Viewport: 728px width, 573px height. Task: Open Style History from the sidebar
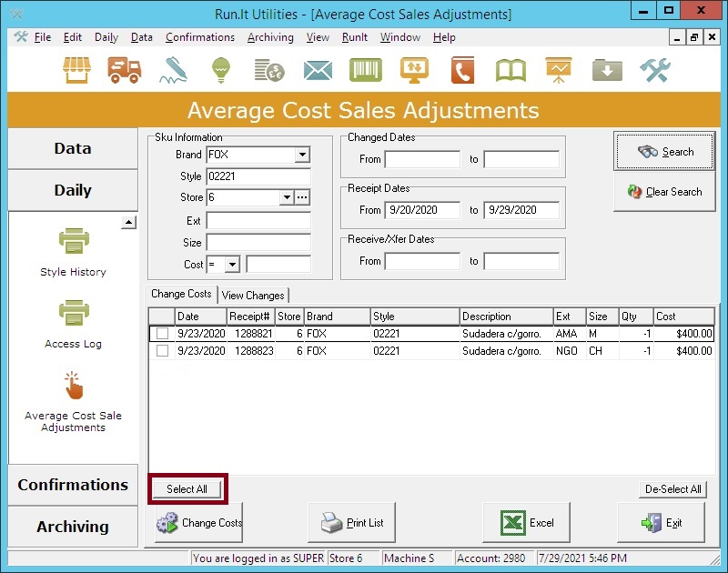pos(74,253)
